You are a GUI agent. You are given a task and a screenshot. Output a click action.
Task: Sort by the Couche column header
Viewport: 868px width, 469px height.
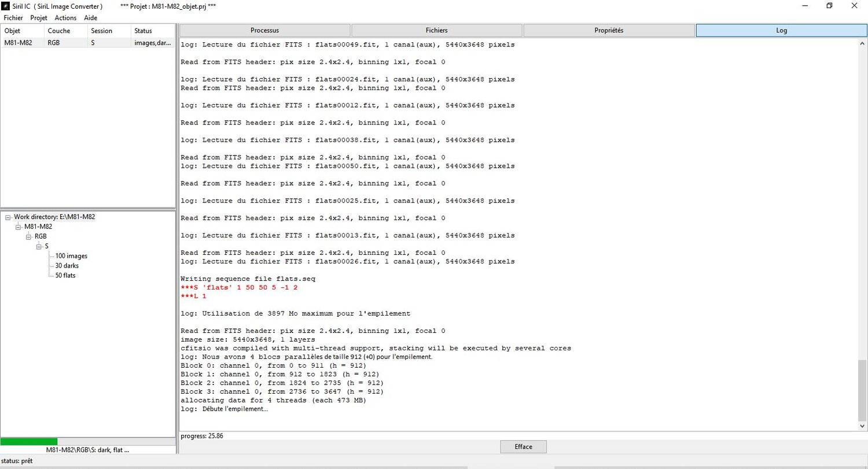point(65,31)
